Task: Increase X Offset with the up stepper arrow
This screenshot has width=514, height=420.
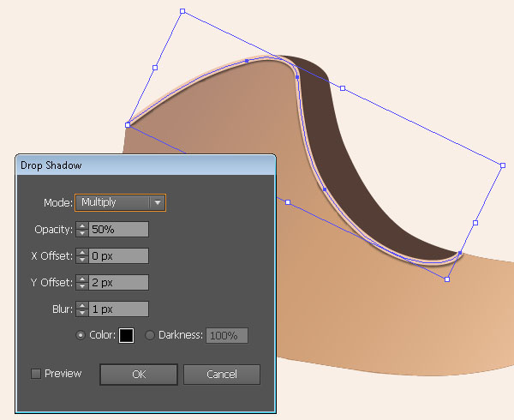Action: point(82,252)
